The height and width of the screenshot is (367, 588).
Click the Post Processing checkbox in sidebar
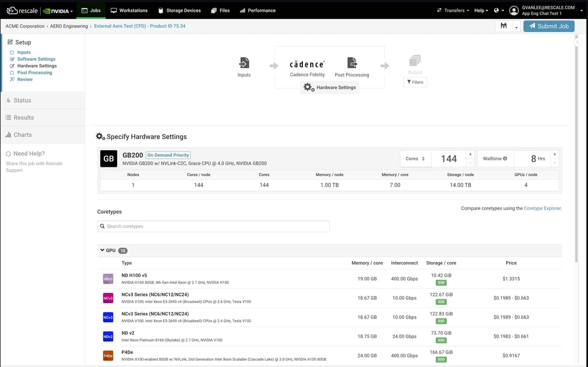point(12,73)
